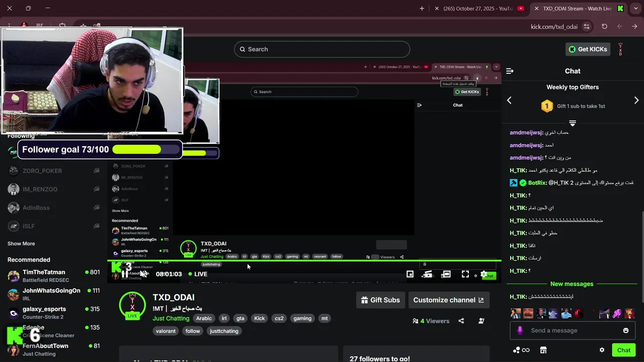Image resolution: width=644 pixels, height=362 pixels.
Task: Select the justtchating tag
Action: pos(224,331)
